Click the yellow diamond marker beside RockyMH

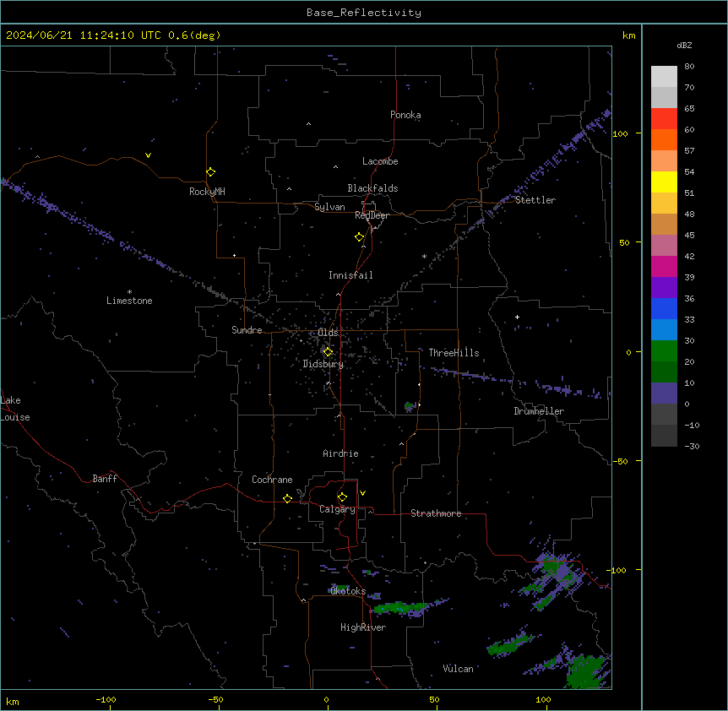211,172
